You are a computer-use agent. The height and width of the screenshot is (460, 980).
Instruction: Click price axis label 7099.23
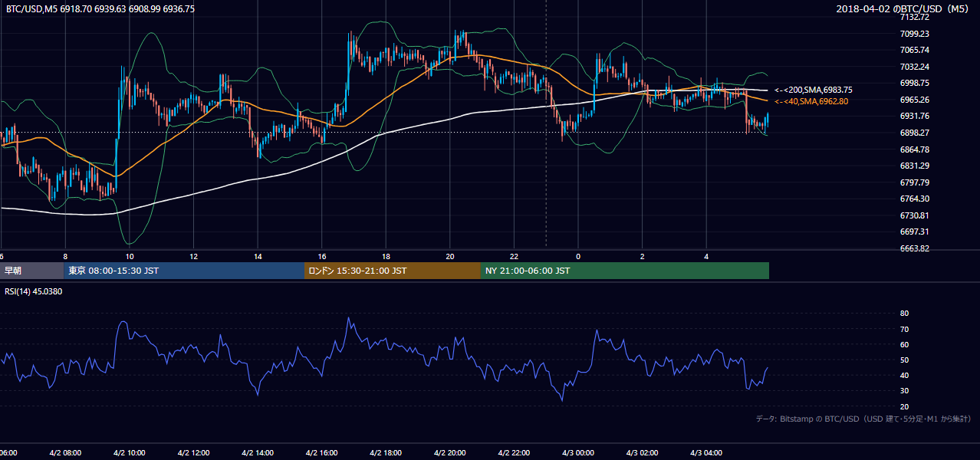tap(914, 34)
